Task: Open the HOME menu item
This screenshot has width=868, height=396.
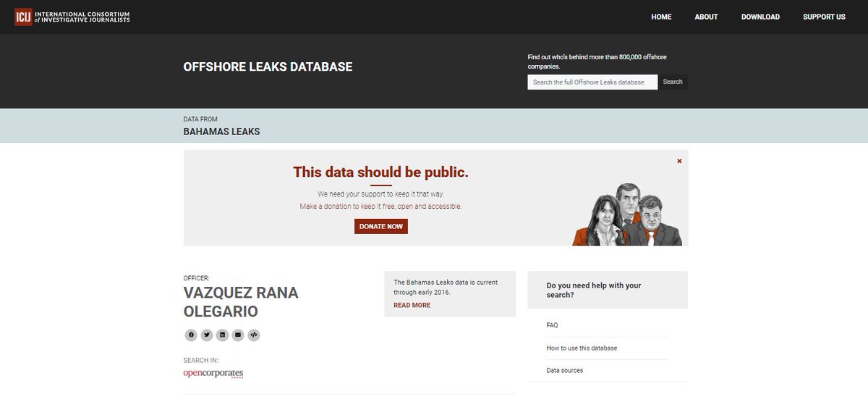Action: point(661,17)
